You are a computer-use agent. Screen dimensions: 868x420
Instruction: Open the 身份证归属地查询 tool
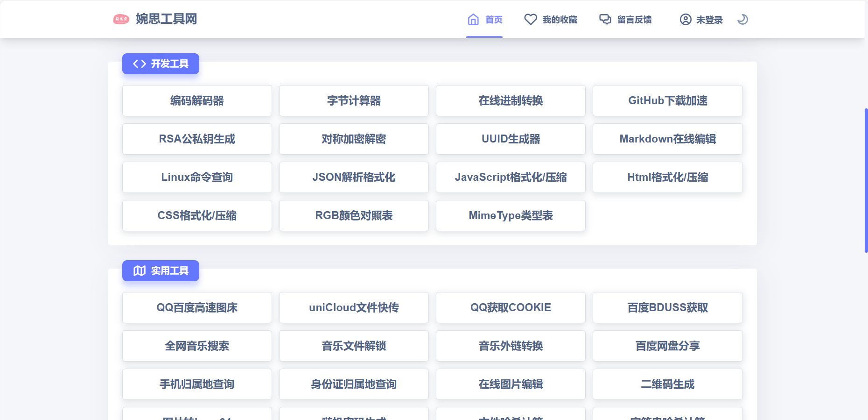pyautogui.click(x=354, y=384)
